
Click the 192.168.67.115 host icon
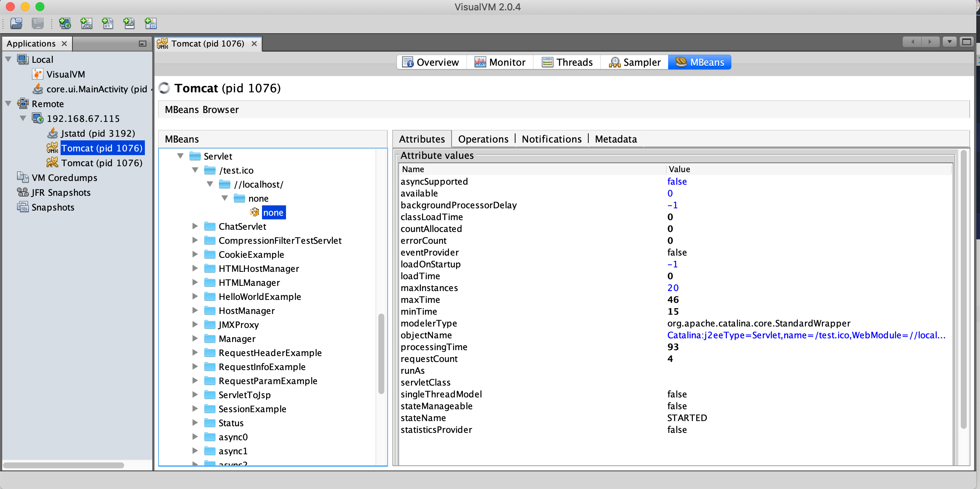pos(37,118)
